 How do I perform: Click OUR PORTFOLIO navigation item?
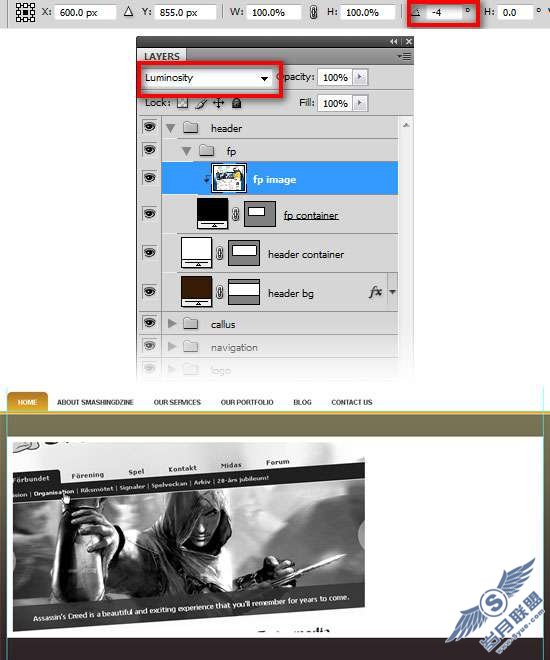pyautogui.click(x=247, y=402)
